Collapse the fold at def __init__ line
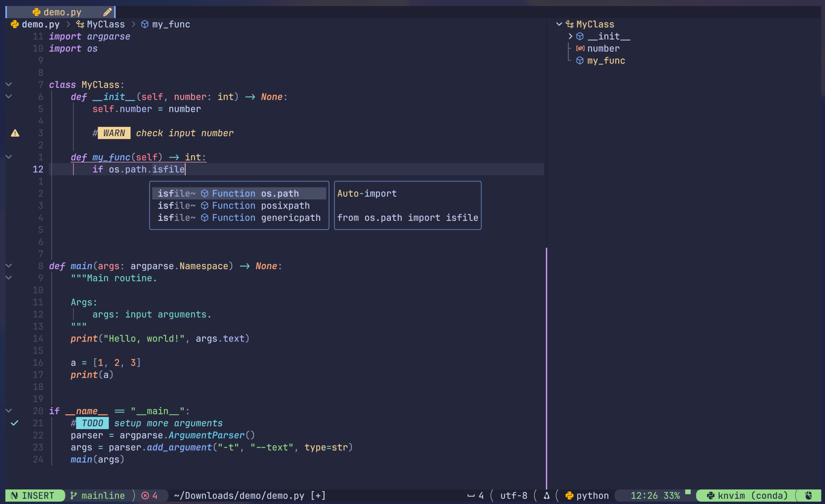Screen dimensions: 825x504 pos(8,97)
